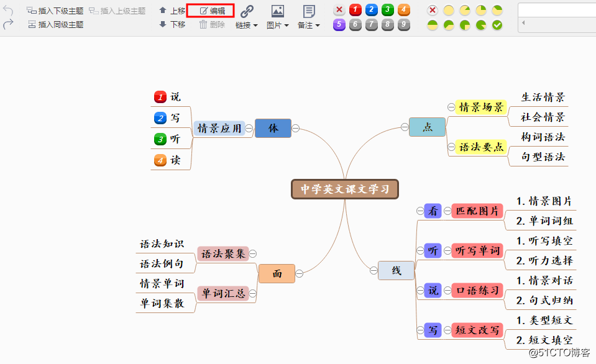Select the red 听写单词 node
Screen dimensions: 596x364
[477, 251]
